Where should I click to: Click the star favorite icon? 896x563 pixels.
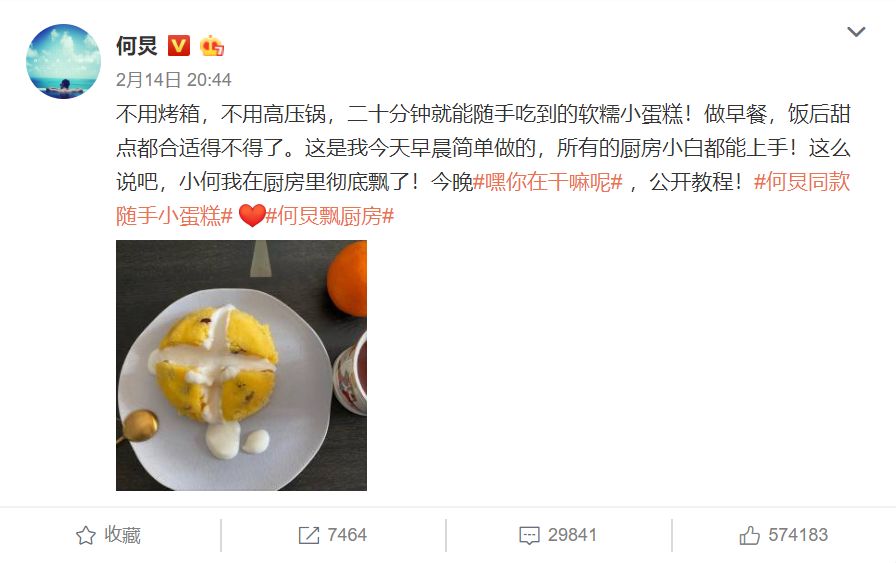coord(86,536)
